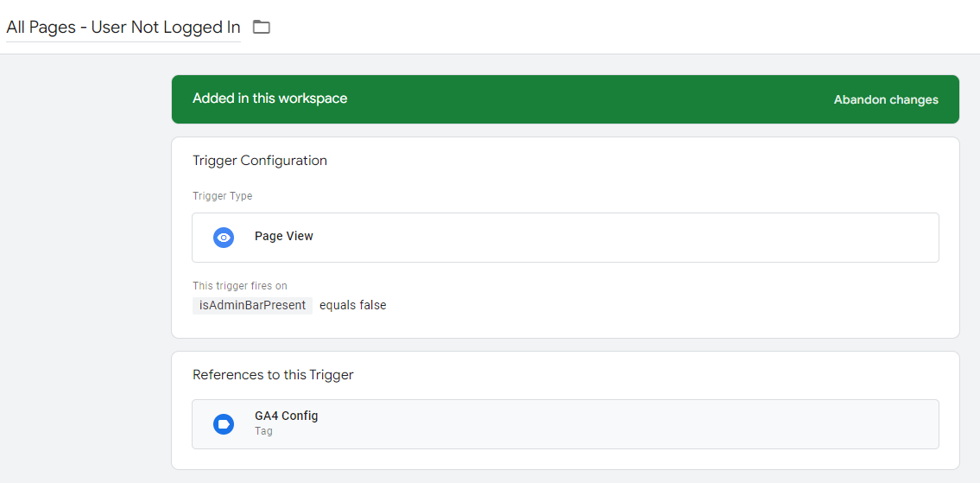Click Abandon changes

coord(885,99)
